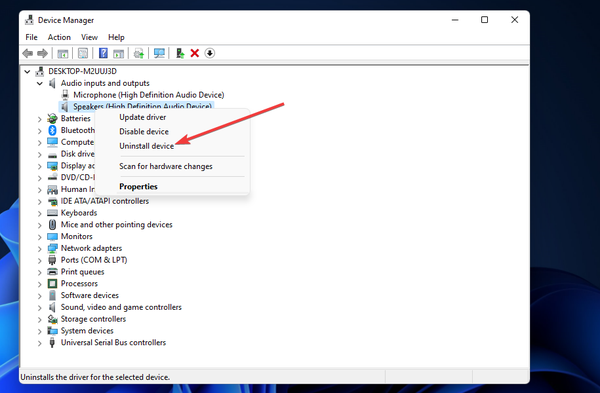
Task: Expand the Ports (COM & LPT) category
Action: [x=39, y=261]
